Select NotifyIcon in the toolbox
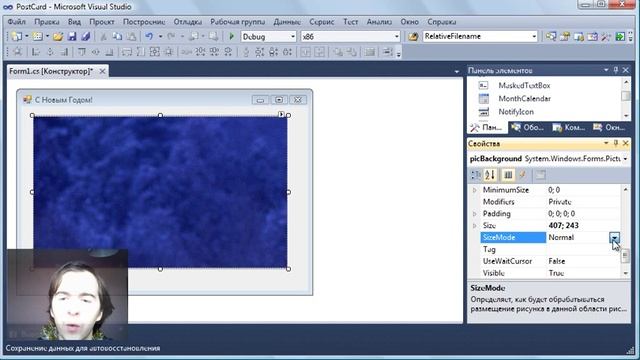 (516, 112)
